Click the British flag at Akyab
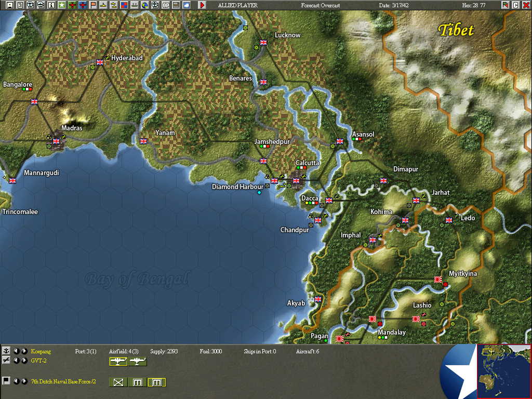The image size is (532, 399). pos(318,299)
